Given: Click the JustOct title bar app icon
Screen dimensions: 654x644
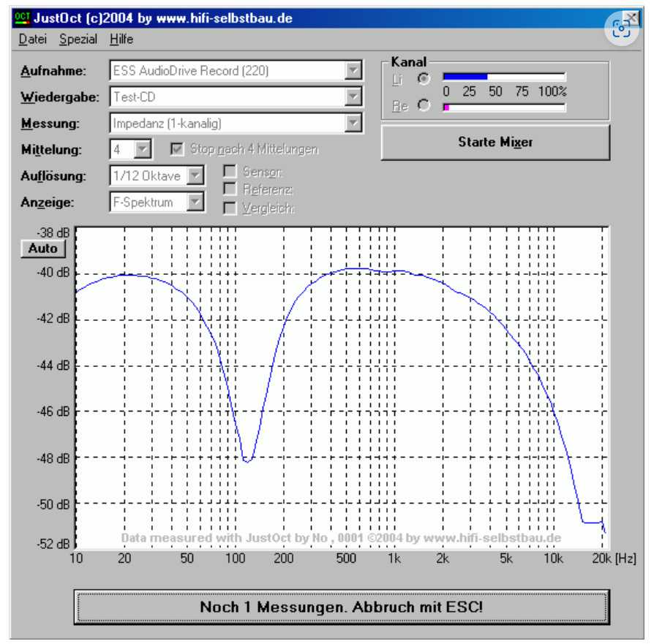Looking at the screenshot, I should pos(23,18).
